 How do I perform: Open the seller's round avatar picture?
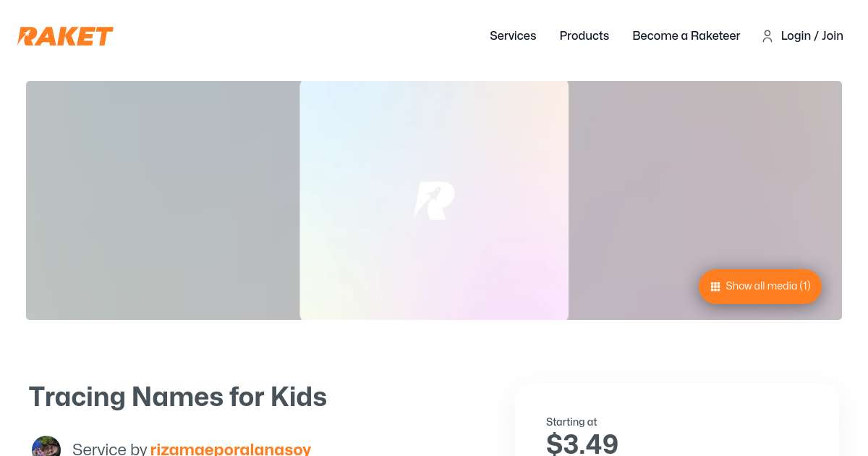click(46, 447)
